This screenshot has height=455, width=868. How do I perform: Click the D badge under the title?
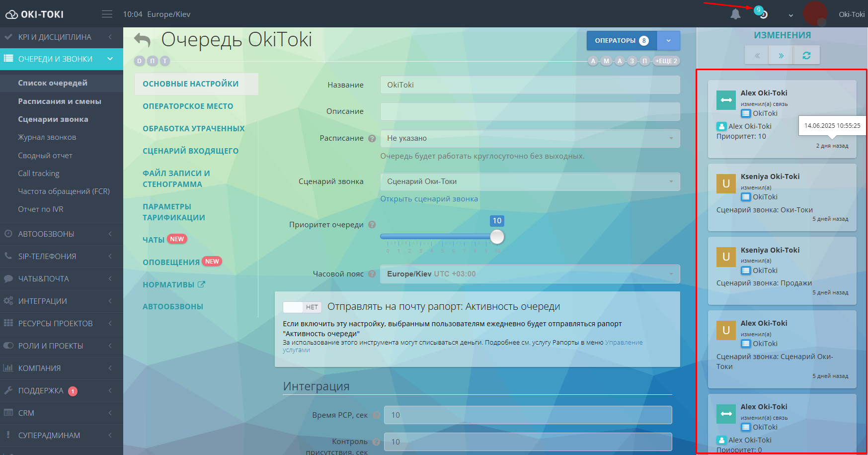point(140,61)
